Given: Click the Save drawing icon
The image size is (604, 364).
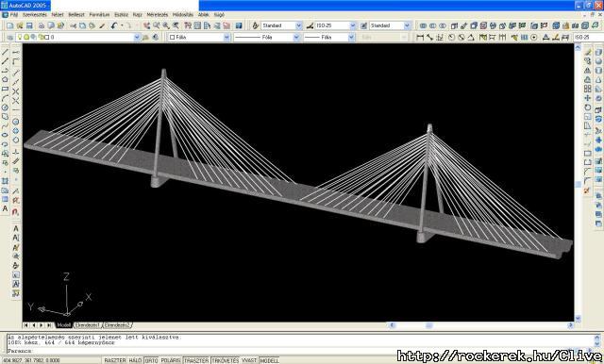Looking at the screenshot, I should tap(29, 25).
